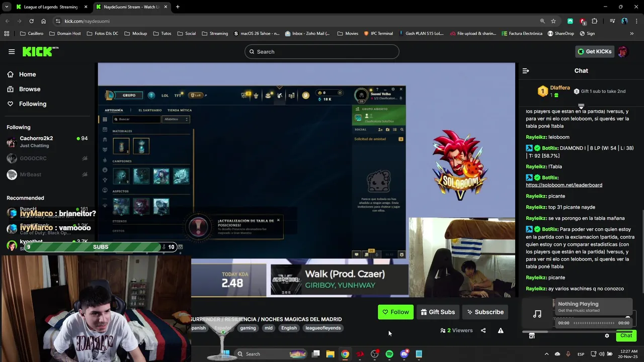The height and width of the screenshot is (362, 644).
Task: Open Cachorro2k2 followed channel
Action: click(48, 142)
